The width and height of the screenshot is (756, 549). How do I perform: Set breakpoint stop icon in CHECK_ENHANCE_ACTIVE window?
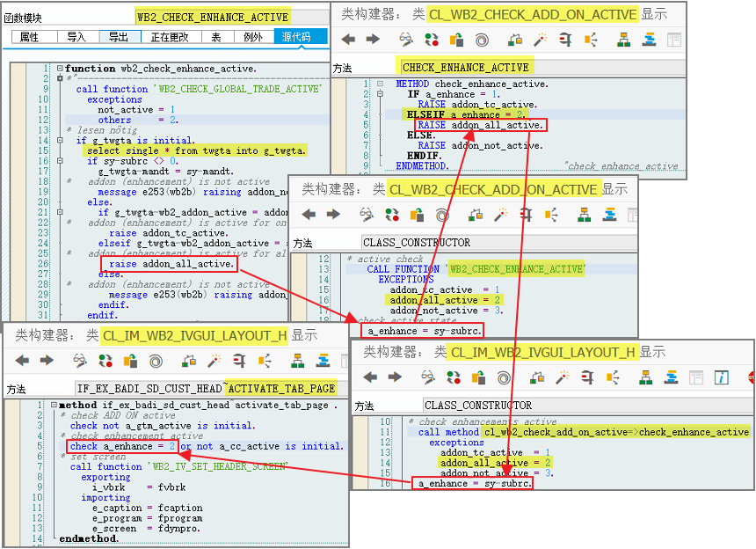565,39
